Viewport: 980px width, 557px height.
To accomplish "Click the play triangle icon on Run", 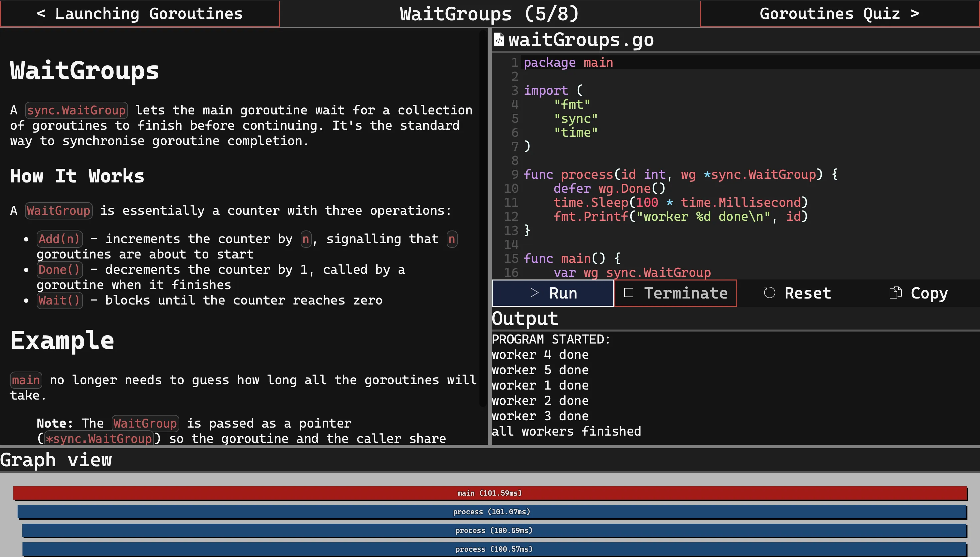I will (x=534, y=293).
